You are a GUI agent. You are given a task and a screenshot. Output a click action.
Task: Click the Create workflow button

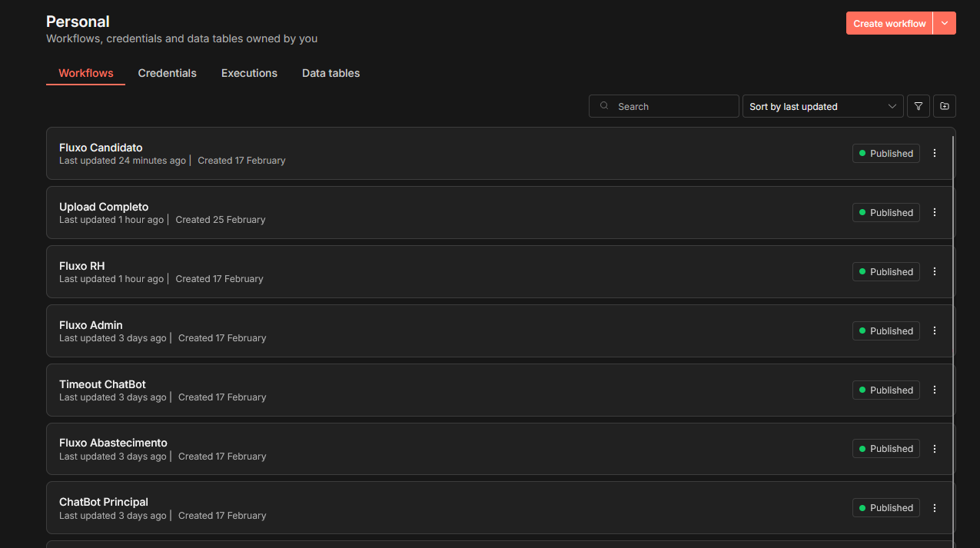tap(889, 23)
